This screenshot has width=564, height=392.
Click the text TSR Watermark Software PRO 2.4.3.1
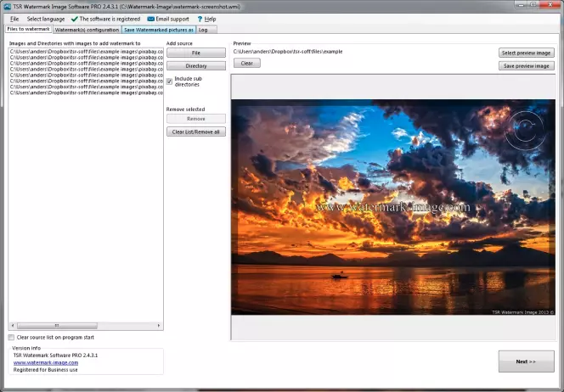[x=55, y=356]
